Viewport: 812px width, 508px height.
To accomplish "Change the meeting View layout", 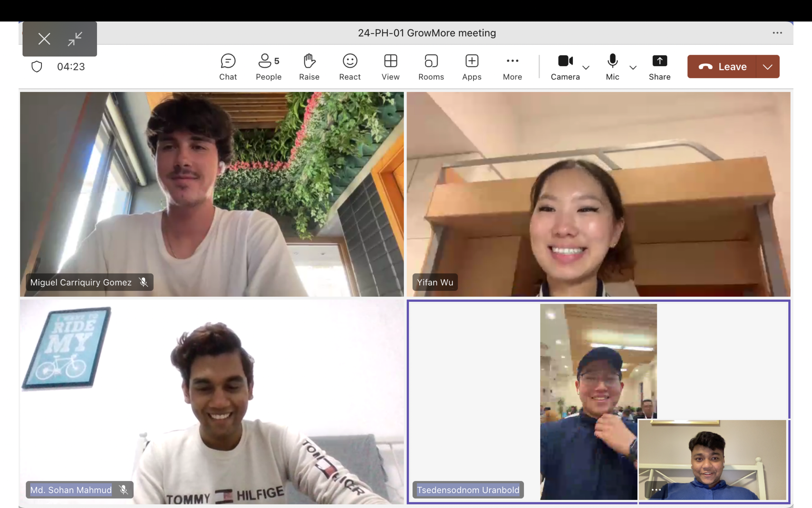I will coord(390,67).
